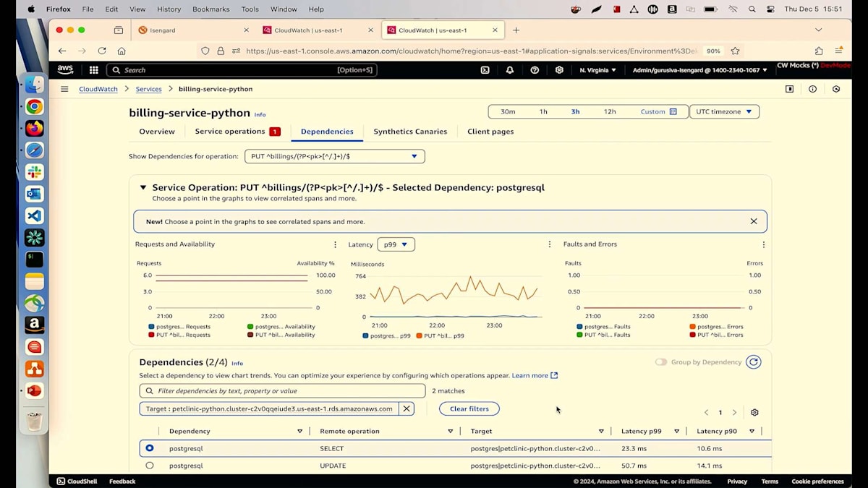The width and height of the screenshot is (868, 488).
Task: Click Clear filters button
Action: pos(469,408)
